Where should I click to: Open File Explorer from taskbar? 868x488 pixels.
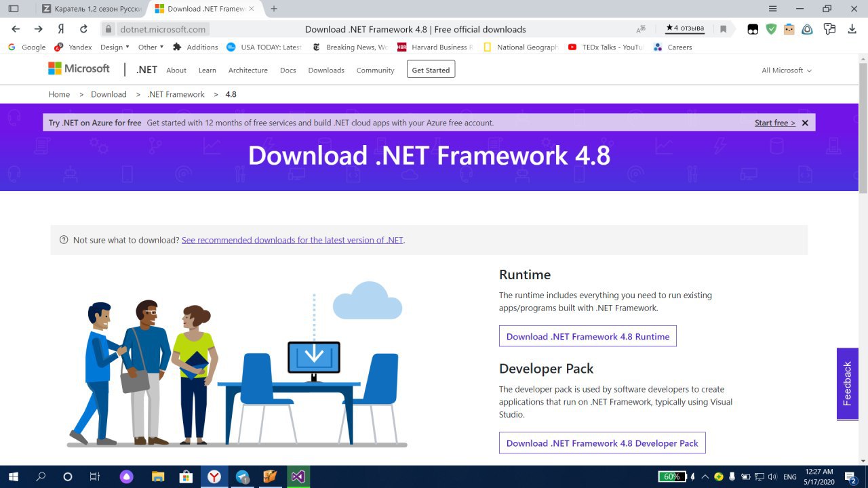tap(157, 476)
